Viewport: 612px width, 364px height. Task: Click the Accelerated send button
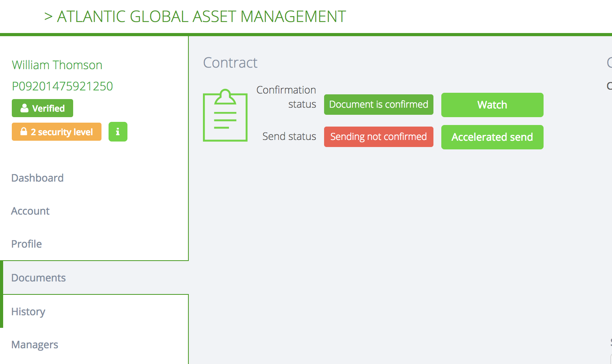click(x=492, y=137)
